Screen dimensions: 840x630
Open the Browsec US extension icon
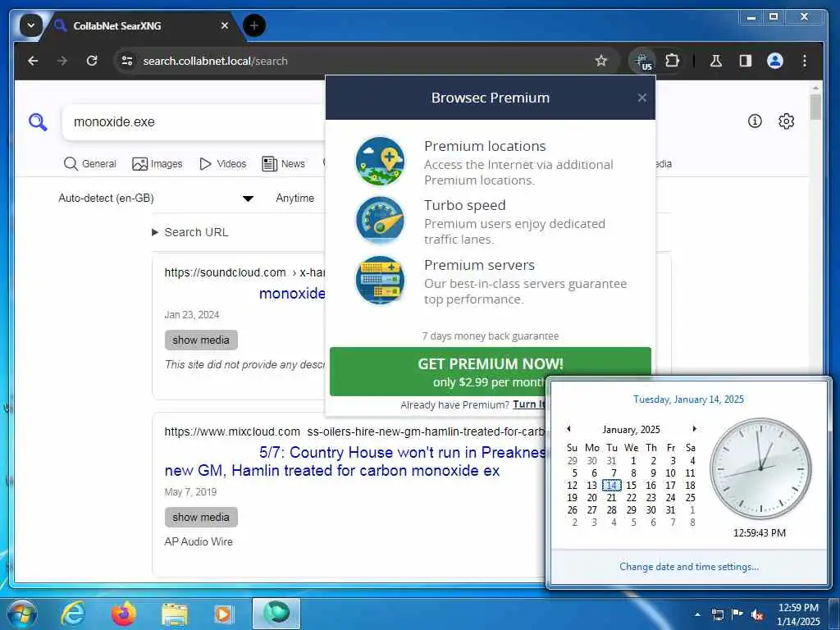(x=643, y=62)
